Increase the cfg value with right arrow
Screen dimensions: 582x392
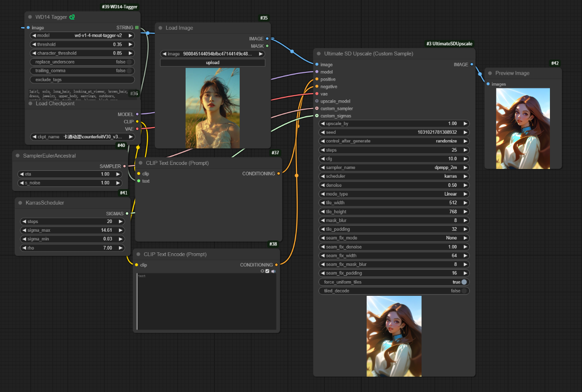[466, 159]
